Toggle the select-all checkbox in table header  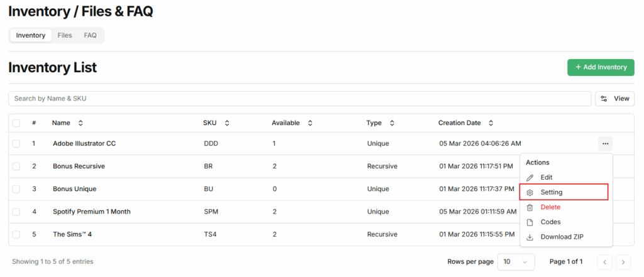[16, 123]
